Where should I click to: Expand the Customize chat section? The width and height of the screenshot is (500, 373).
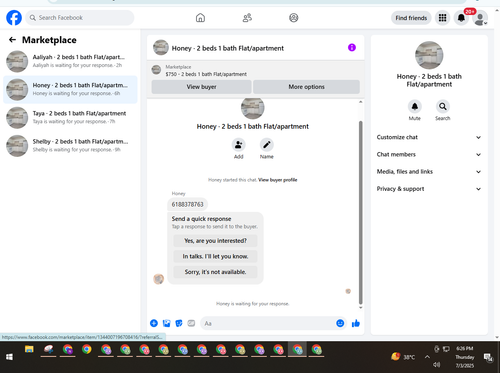pos(429,137)
